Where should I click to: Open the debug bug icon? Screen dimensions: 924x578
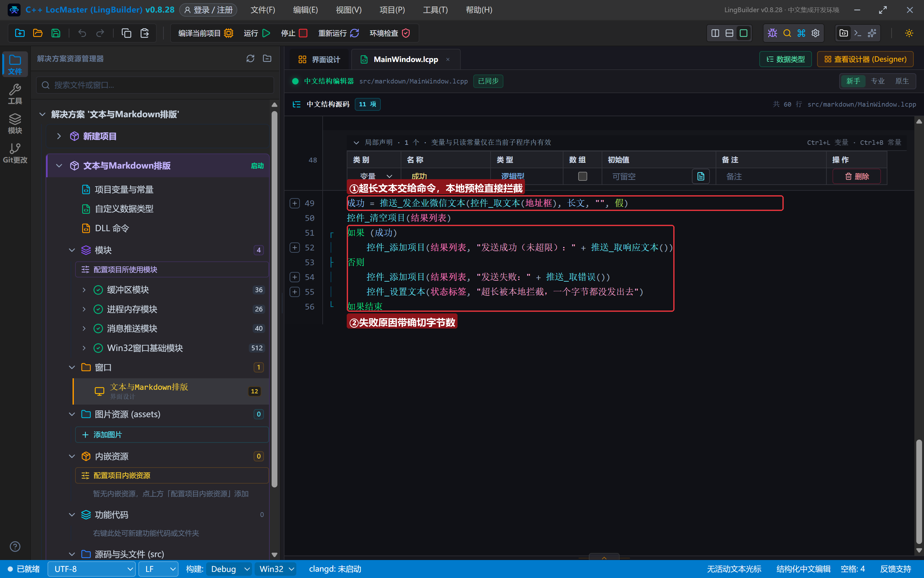(x=772, y=33)
